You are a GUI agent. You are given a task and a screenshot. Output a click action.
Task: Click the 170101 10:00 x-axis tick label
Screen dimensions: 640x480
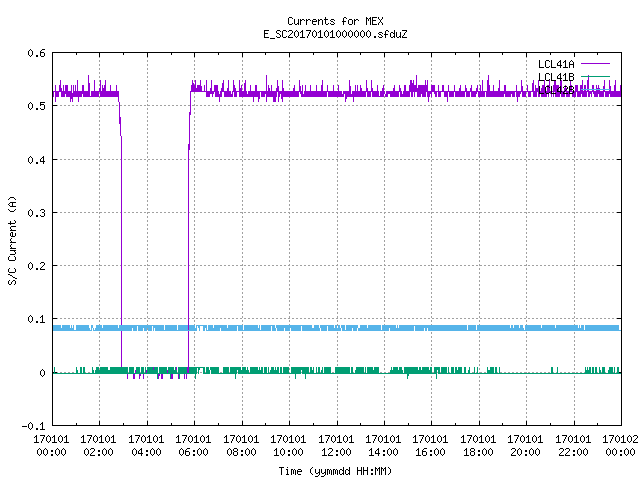[288, 446]
